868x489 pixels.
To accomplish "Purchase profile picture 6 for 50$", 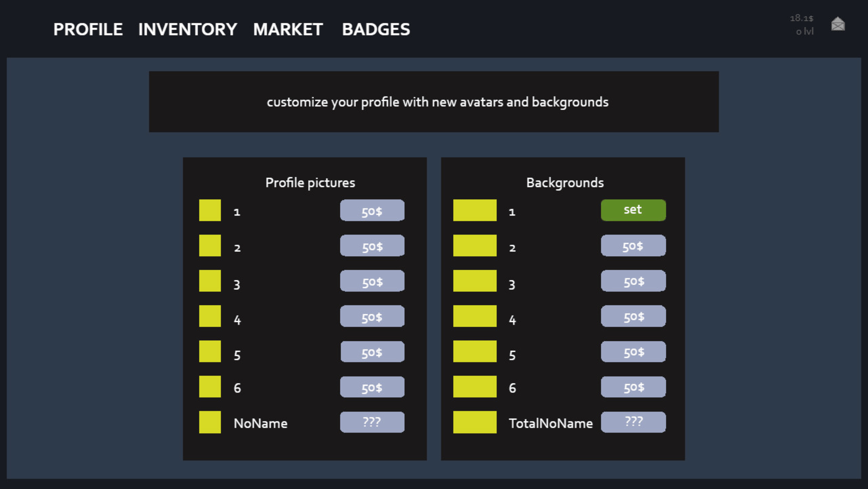I will (x=372, y=387).
